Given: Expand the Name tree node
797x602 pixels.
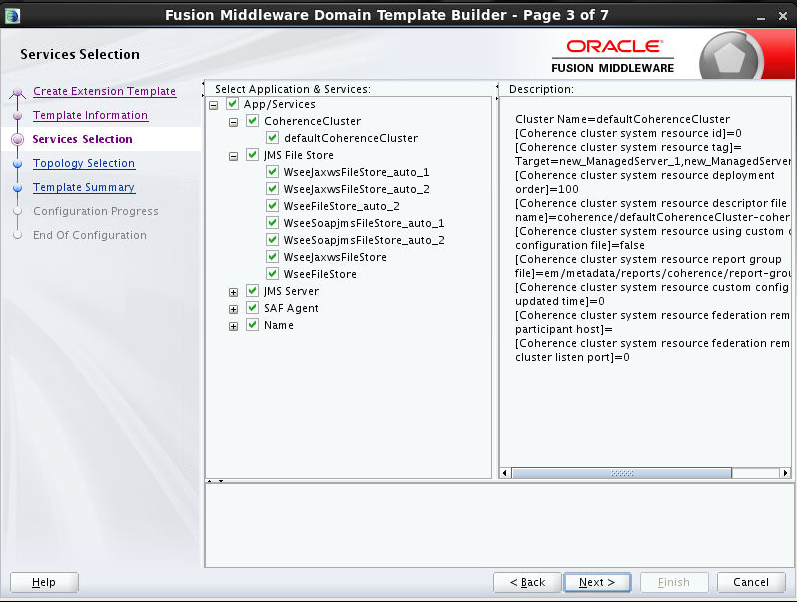Looking at the screenshot, I should tap(233, 326).
